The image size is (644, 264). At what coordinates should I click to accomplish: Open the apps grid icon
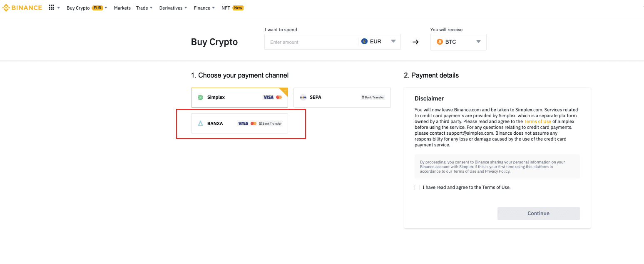point(51,8)
